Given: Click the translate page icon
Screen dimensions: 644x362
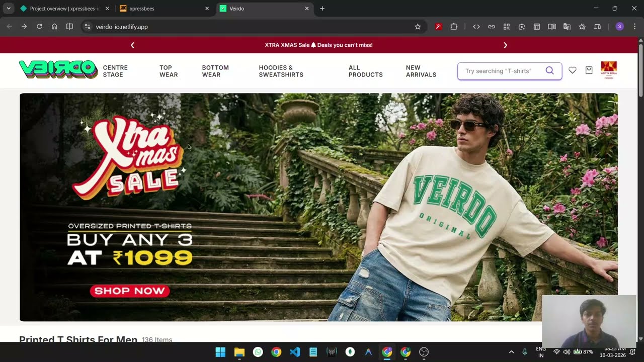Looking at the screenshot, I should (567, 27).
